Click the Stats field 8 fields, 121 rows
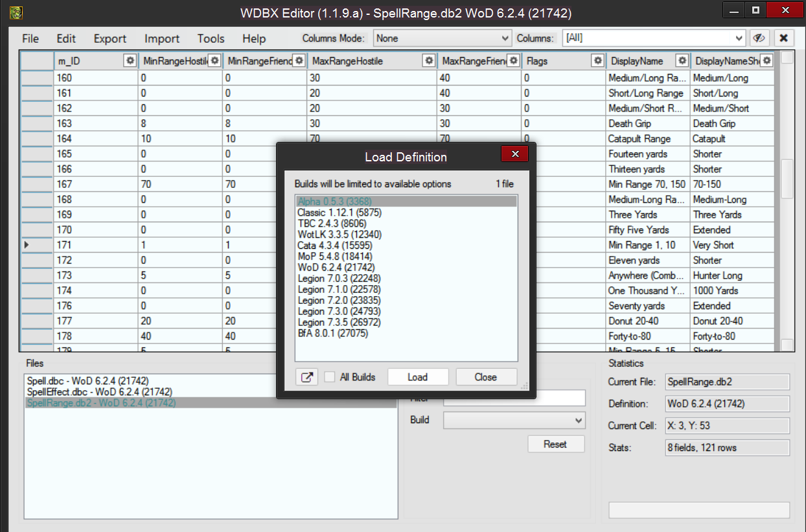806x532 pixels. click(x=728, y=448)
